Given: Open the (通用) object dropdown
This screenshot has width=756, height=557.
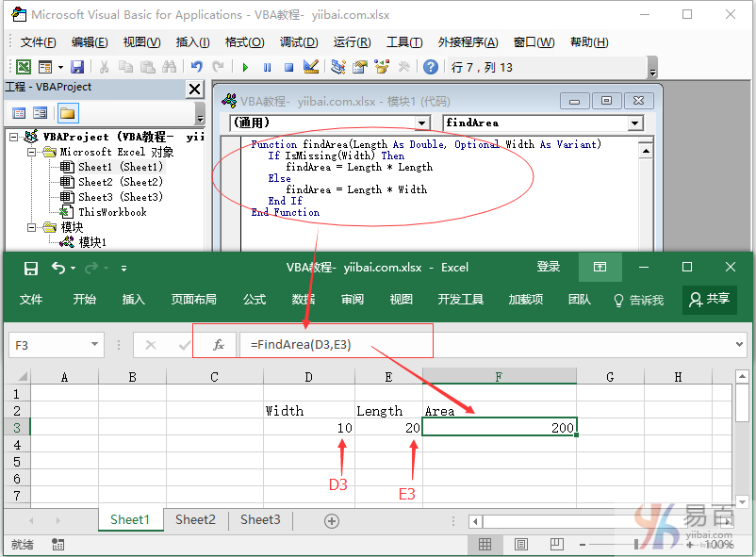Looking at the screenshot, I should tap(422, 123).
